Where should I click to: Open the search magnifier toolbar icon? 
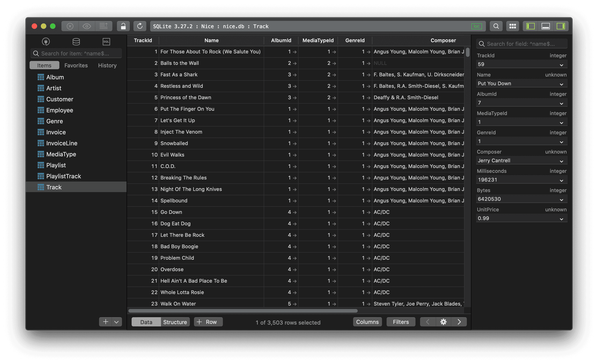(x=496, y=26)
